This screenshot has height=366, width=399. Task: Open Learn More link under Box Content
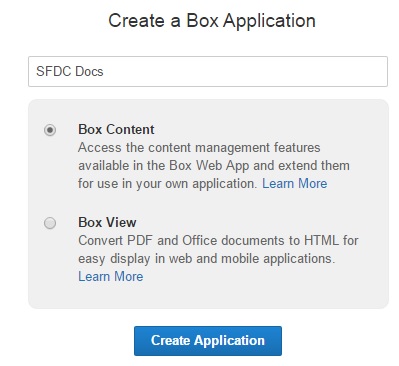(295, 183)
